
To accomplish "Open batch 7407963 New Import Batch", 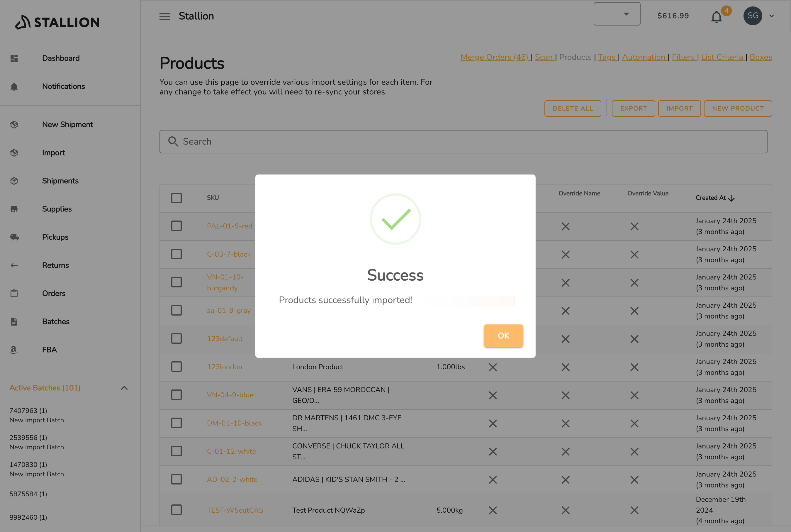I will pos(37,415).
